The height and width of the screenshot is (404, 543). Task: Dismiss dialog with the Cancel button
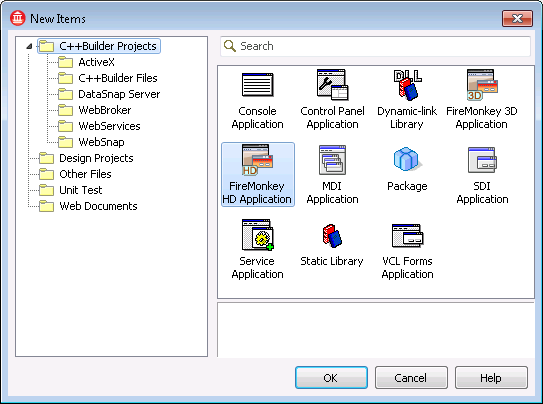point(411,378)
